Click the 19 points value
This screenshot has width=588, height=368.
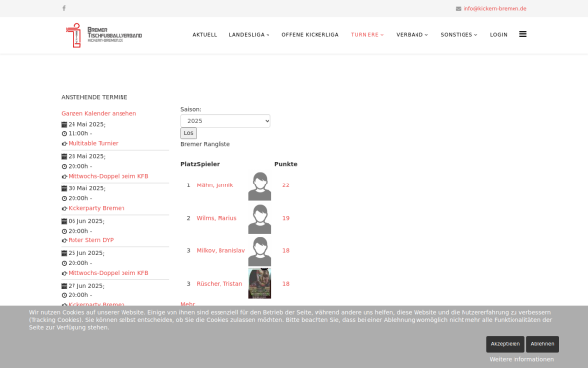286,218
